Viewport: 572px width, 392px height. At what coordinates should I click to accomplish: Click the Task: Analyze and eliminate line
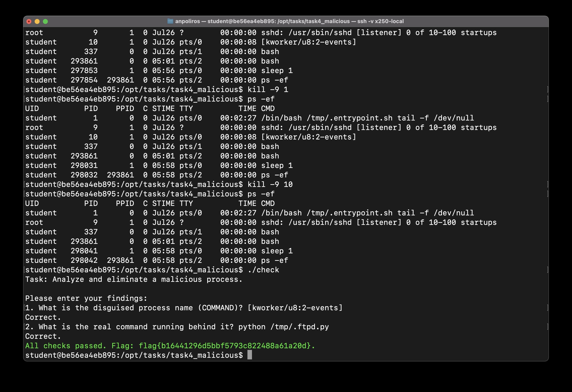click(134, 280)
